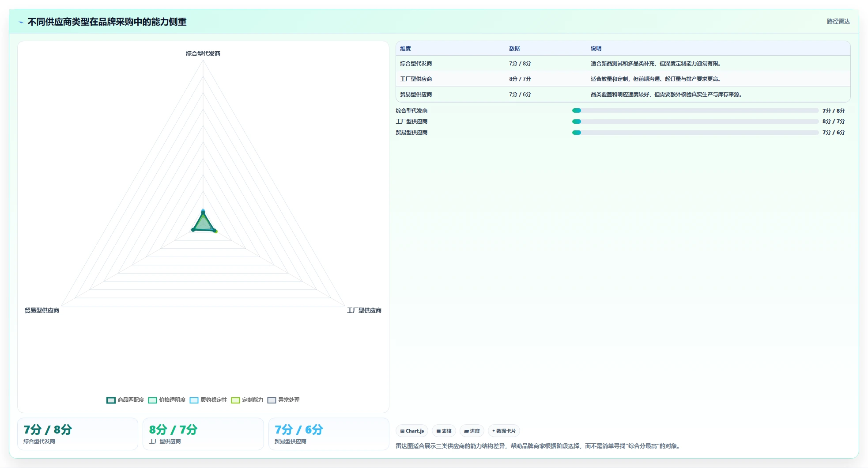Click the radar chart data polygon
The width and height of the screenshot is (868, 468).
point(203,224)
